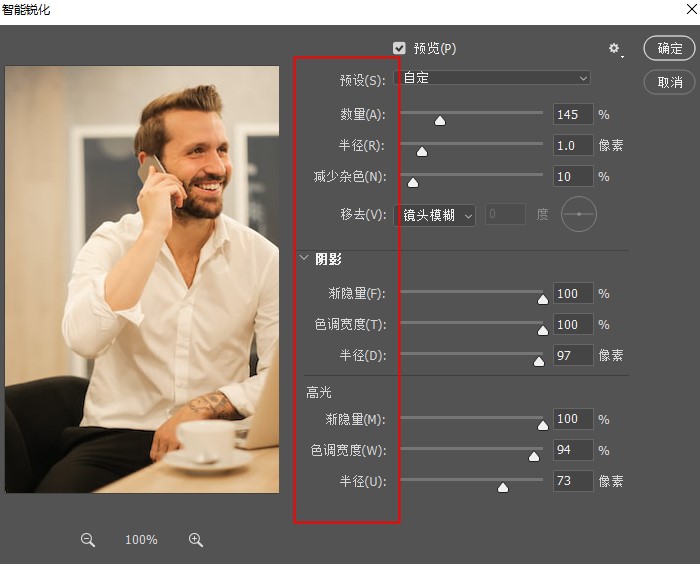The image size is (700, 564).
Task: Click the 高光 渐隐量(M) slider handle
Action: pos(542,425)
